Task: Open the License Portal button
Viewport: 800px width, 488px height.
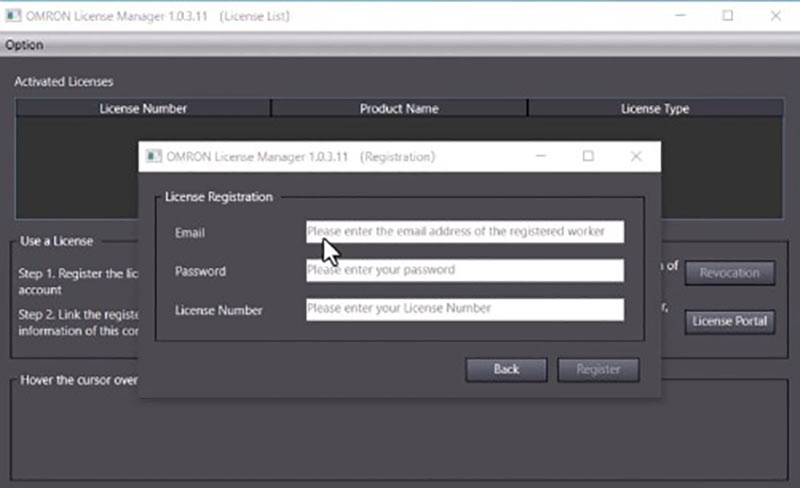Action: (x=729, y=321)
